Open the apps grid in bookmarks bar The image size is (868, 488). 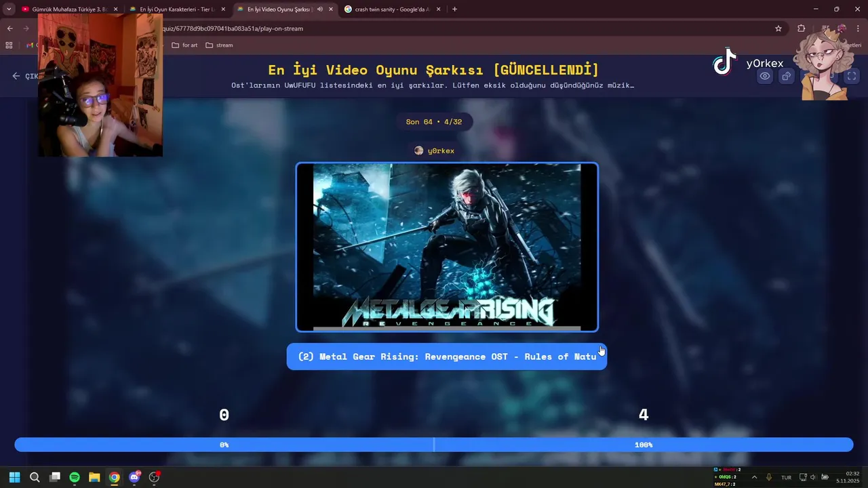coord(9,45)
